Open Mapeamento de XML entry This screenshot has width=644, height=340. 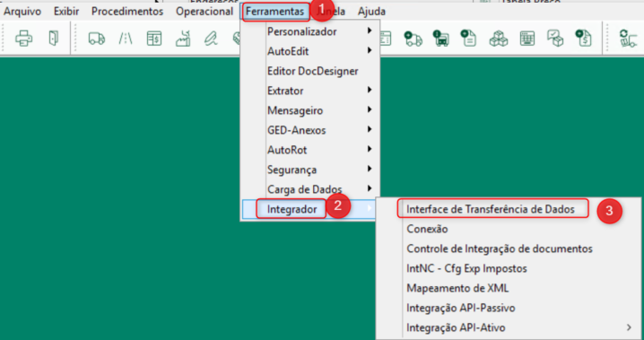509,288
